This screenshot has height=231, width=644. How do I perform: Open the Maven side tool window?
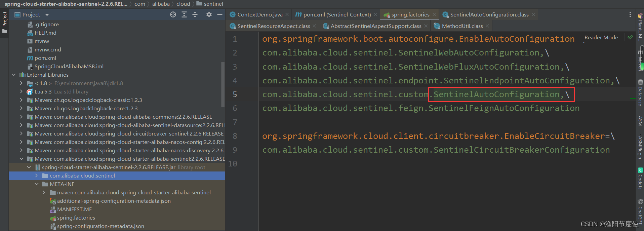(640, 60)
